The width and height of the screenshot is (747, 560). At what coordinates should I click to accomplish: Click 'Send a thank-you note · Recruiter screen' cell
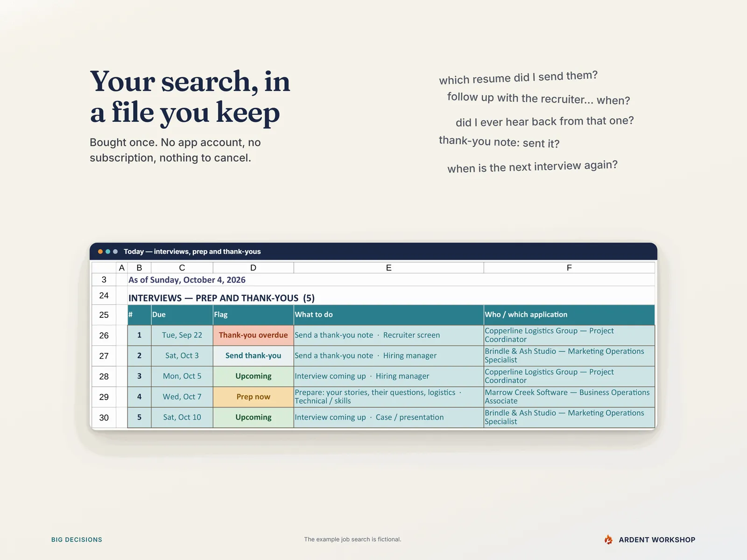point(388,336)
